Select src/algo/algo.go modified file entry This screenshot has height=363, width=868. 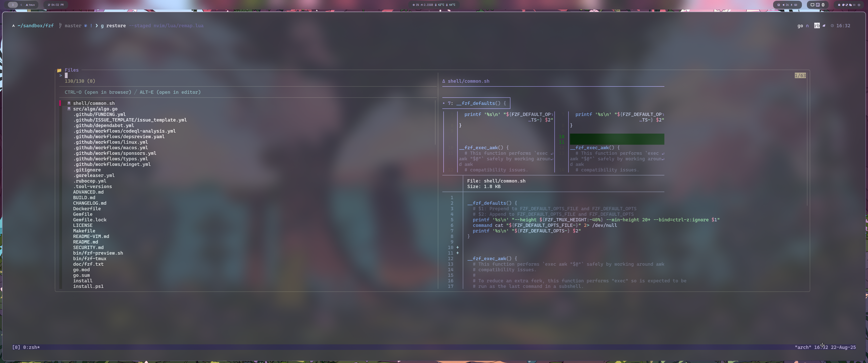(x=95, y=109)
